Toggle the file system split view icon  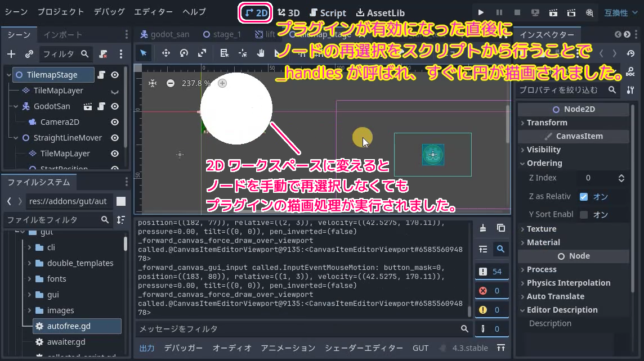pyautogui.click(x=120, y=201)
